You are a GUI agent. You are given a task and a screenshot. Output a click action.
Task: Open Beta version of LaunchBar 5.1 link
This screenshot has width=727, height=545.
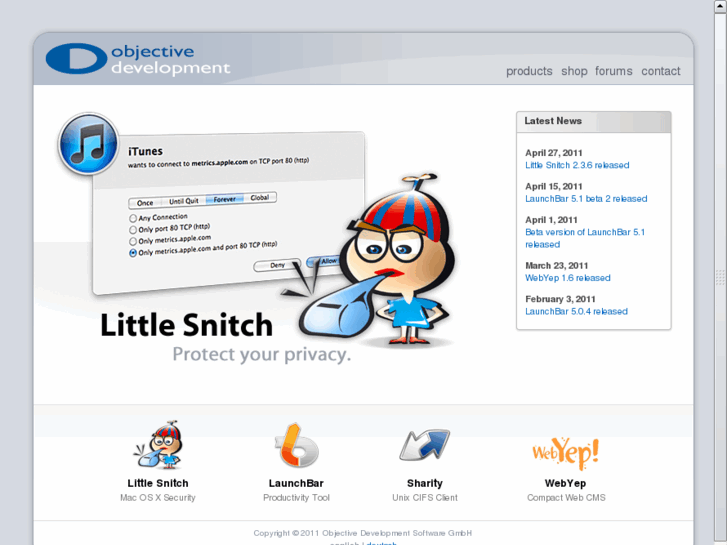585,238
